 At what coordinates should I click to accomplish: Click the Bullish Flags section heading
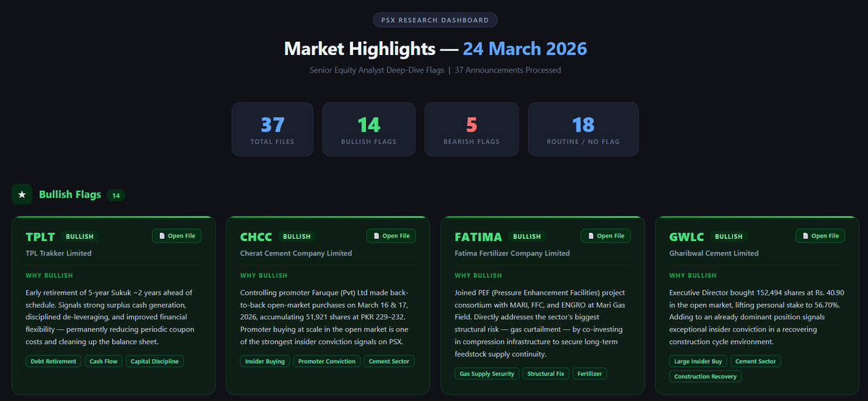pyautogui.click(x=70, y=195)
